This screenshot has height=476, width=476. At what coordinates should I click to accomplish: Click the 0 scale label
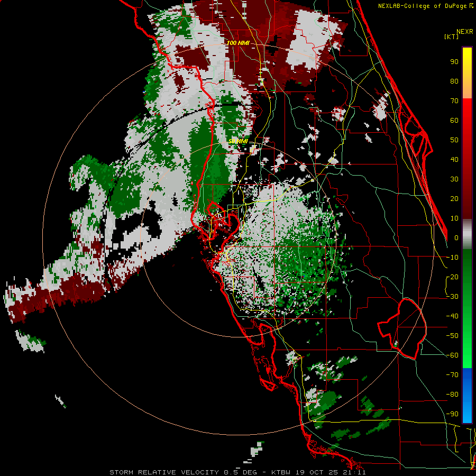(456, 237)
